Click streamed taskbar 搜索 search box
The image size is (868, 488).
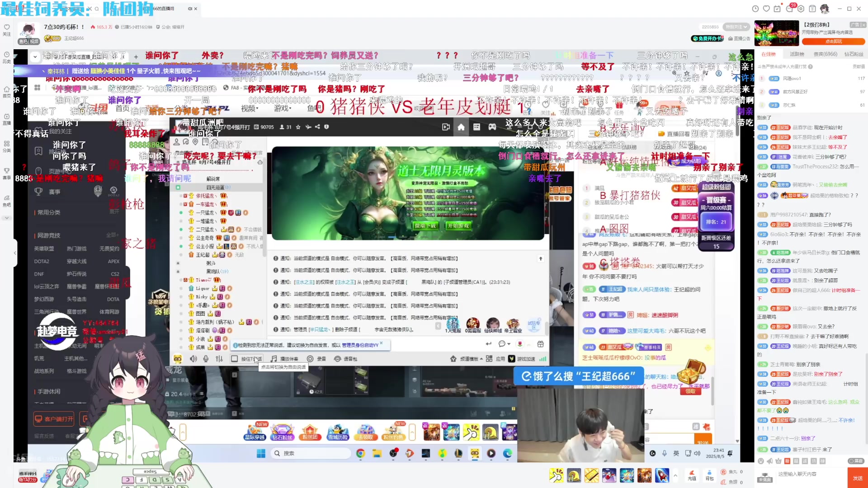pyautogui.click(x=310, y=453)
